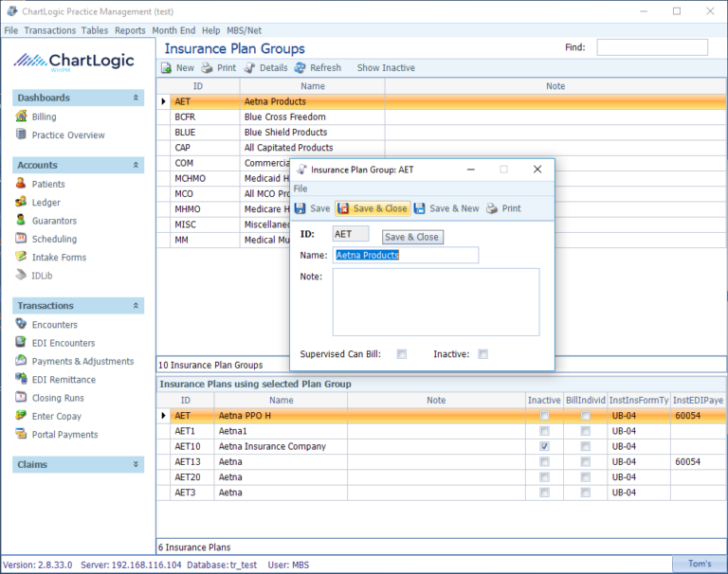Toggle Inactive checkbox for AET13 row

[545, 461]
